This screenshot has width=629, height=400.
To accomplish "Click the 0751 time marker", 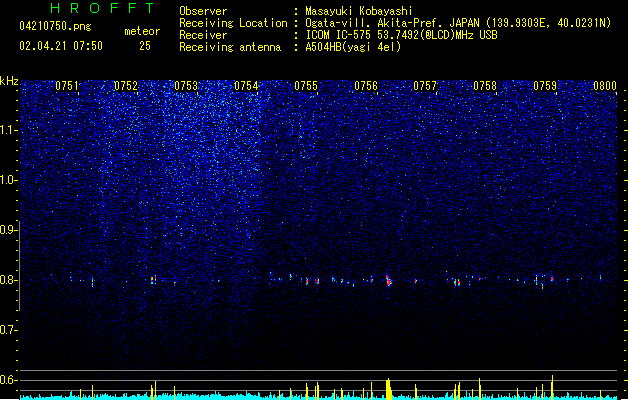I will pos(67,86).
